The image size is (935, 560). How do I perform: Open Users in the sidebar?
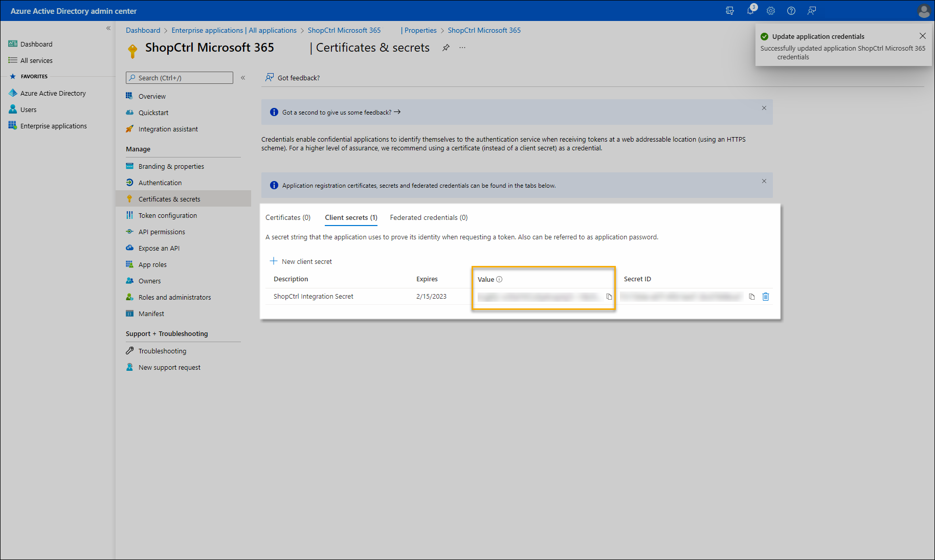tap(28, 109)
